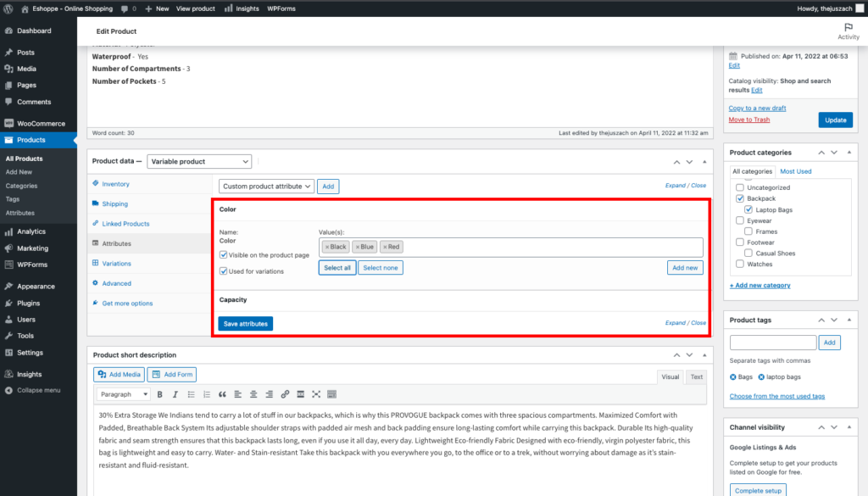Align text right in the editor
868x496 pixels.
(269, 394)
